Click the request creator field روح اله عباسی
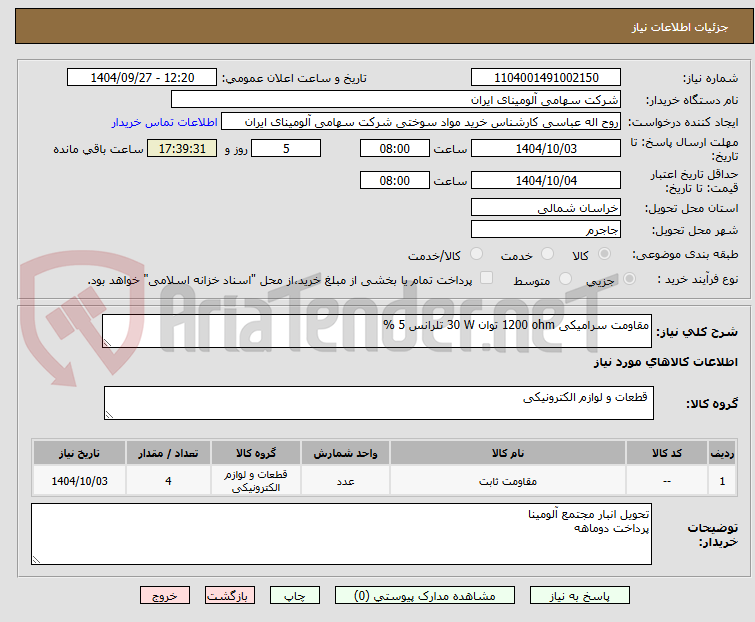 (x=421, y=122)
